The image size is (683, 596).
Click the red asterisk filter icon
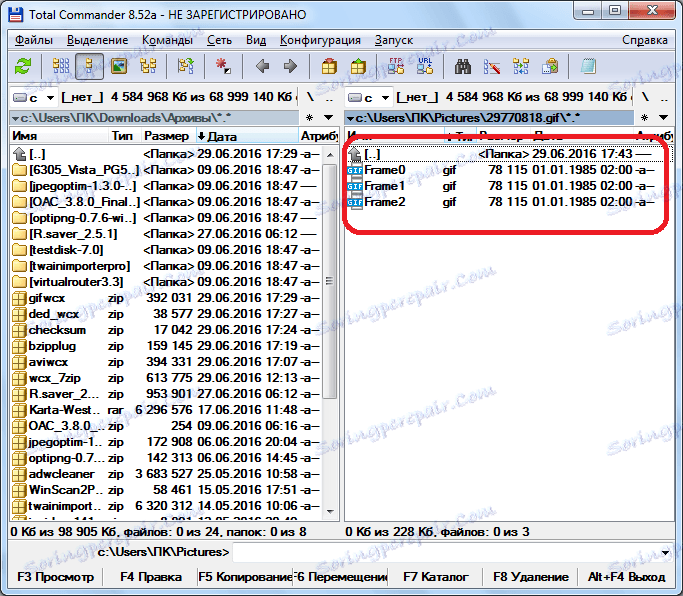coord(223,66)
